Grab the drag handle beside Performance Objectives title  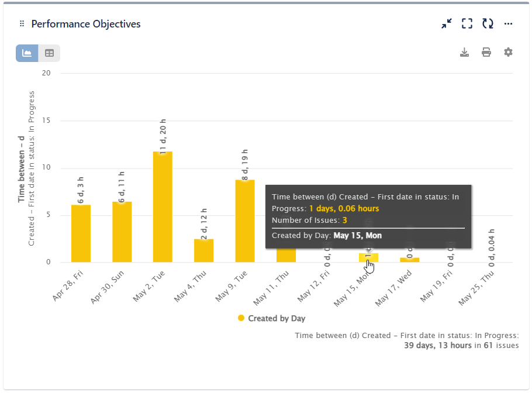point(22,23)
